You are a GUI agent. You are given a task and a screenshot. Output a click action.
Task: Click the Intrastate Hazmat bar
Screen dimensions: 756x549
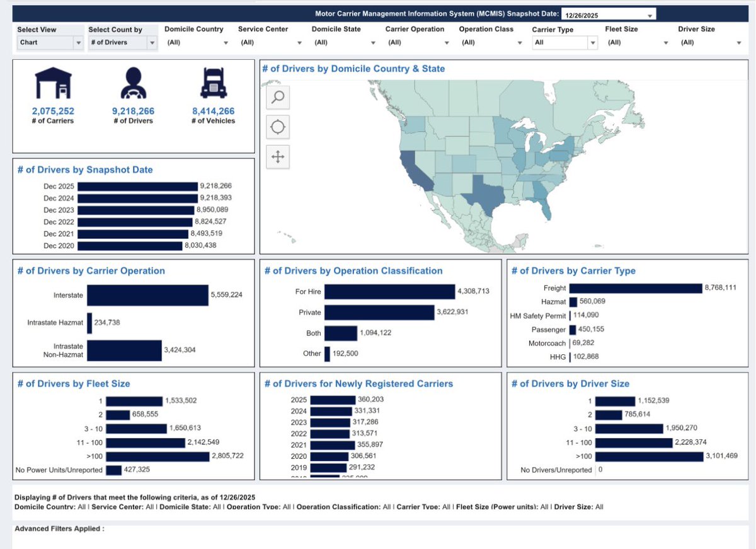coord(89,323)
